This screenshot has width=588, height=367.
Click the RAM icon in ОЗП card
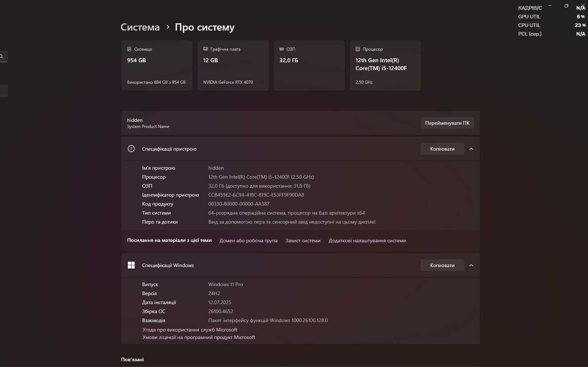282,49
